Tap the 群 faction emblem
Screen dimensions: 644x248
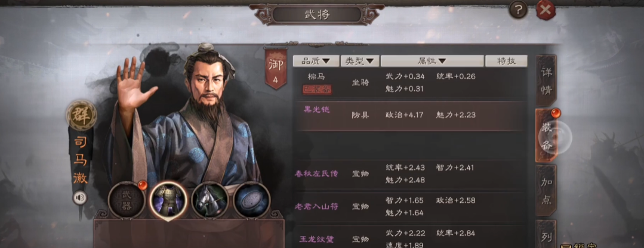pos(81,115)
